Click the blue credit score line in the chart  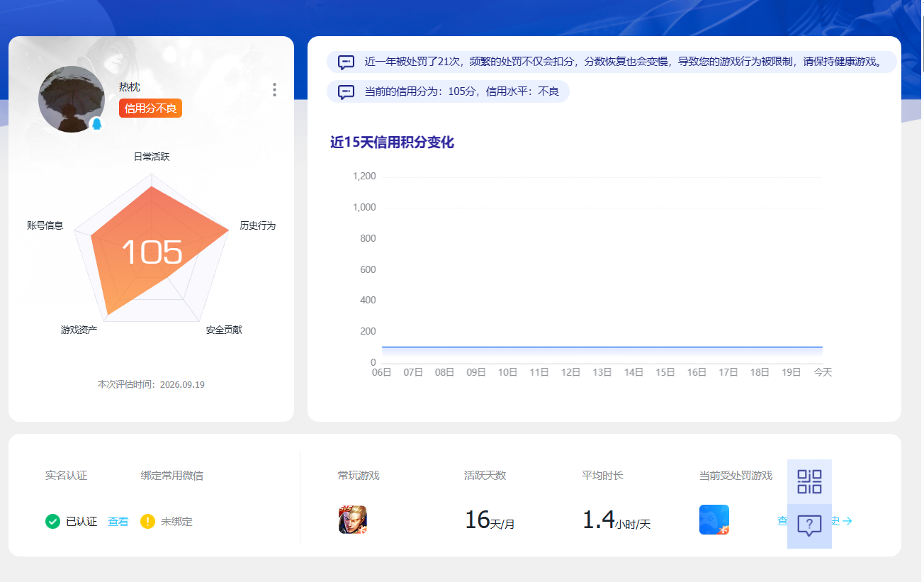point(602,347)
